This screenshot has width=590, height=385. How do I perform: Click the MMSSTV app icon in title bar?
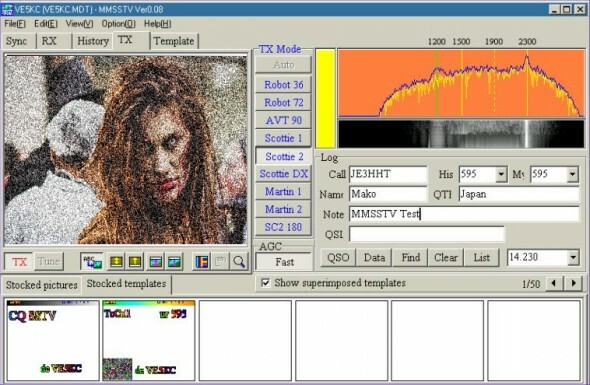(x=7, y=9)
